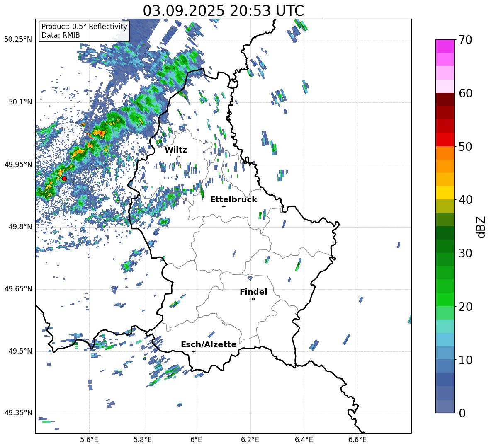Click the dBZ colorbar label
Screen dimensions: 491x448
(481, 227)
